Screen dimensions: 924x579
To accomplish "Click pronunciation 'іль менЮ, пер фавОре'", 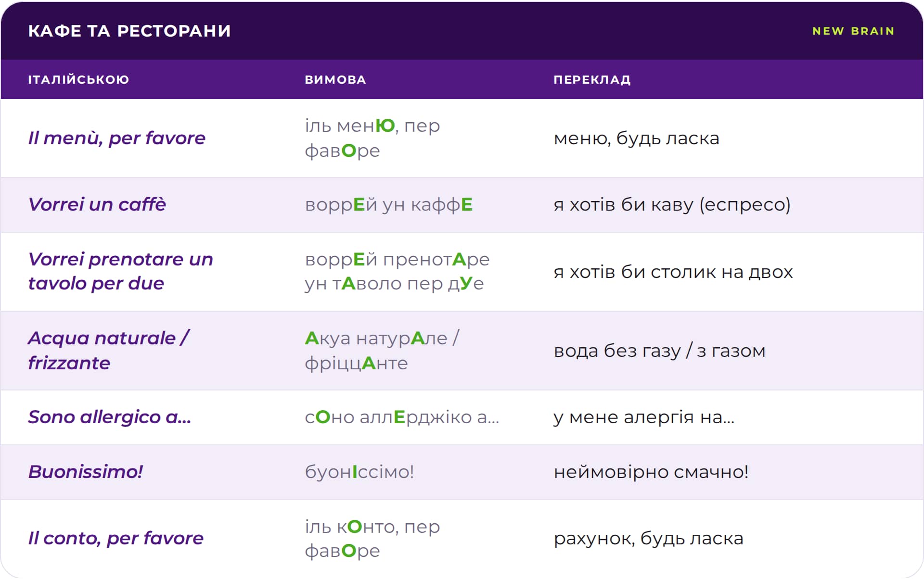I will [372, 138].
